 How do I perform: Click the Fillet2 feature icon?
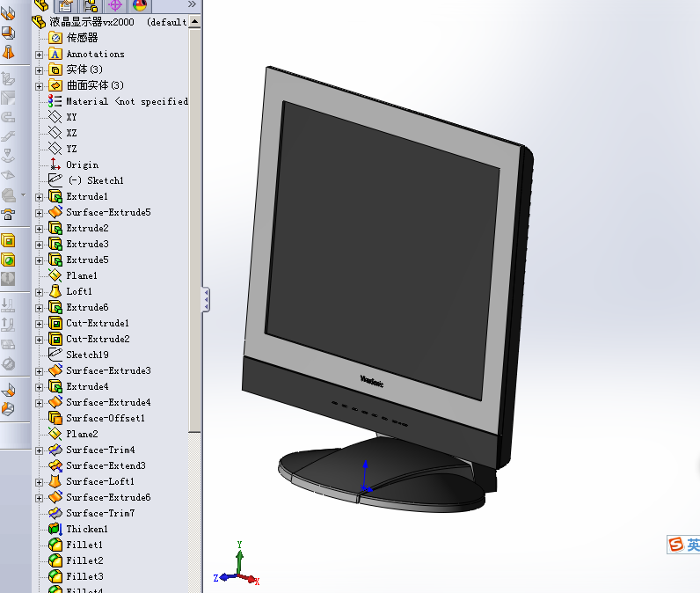[x=55, y=560]
